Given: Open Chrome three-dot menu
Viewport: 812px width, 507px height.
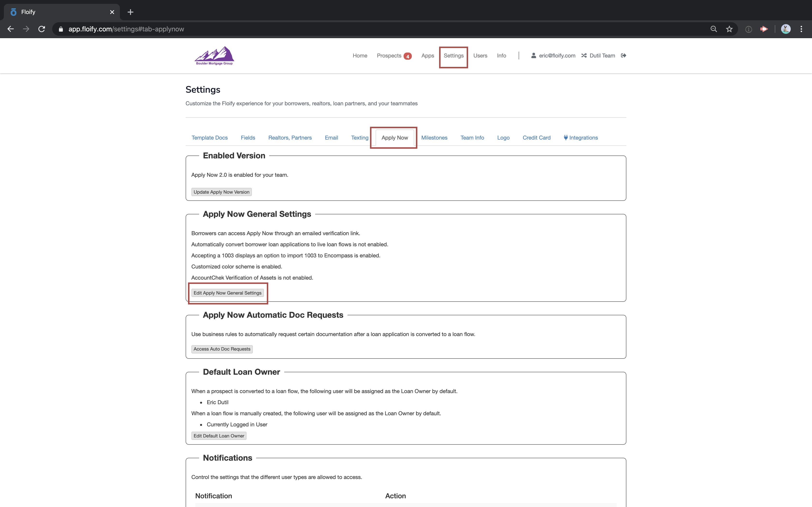Looking at the screenshot, I should pyautogui.click(x=801, y=29).
